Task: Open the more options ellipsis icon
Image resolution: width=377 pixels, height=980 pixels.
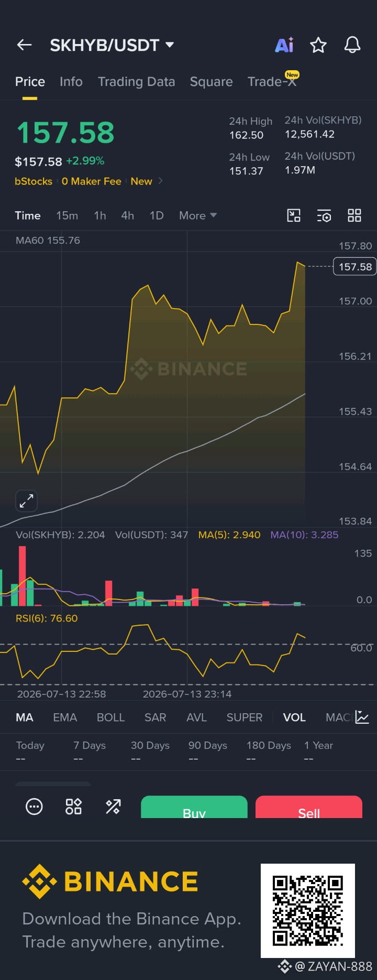Action: point(34,807)
